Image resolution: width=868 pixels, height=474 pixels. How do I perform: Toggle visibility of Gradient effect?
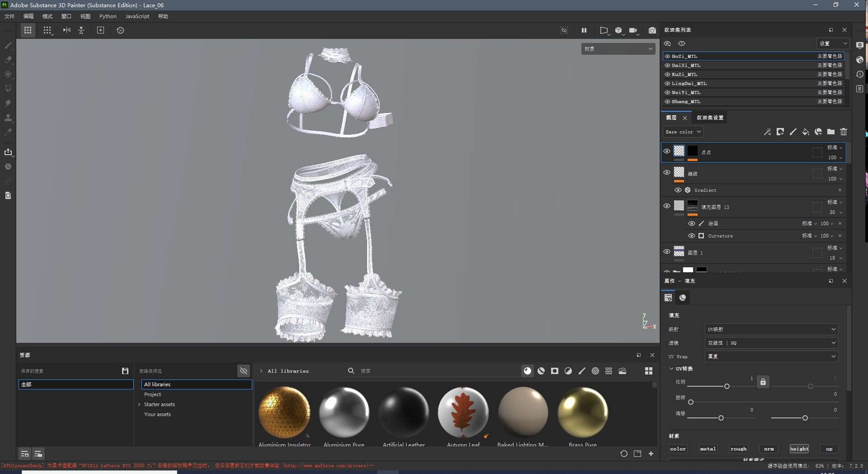[x=678, y=190]
